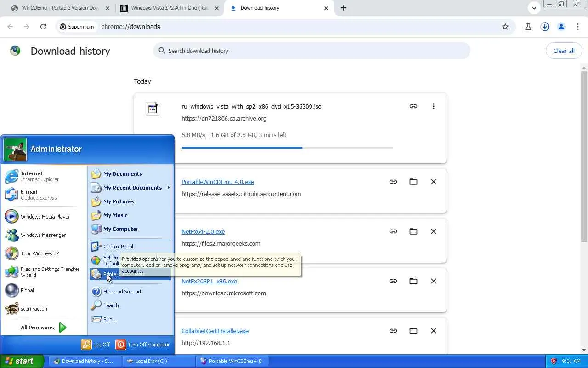
Task: Open My Documents from Start menu
Action: pyautogui.click(x=130, y=174)
